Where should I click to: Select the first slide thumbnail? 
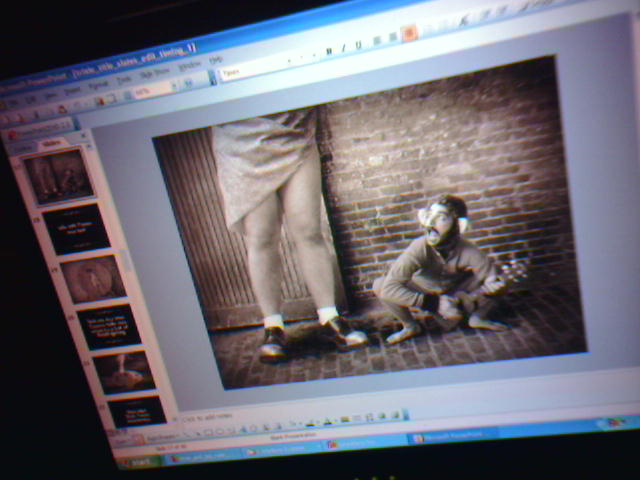pyautogui.click(x=59, y=178)
